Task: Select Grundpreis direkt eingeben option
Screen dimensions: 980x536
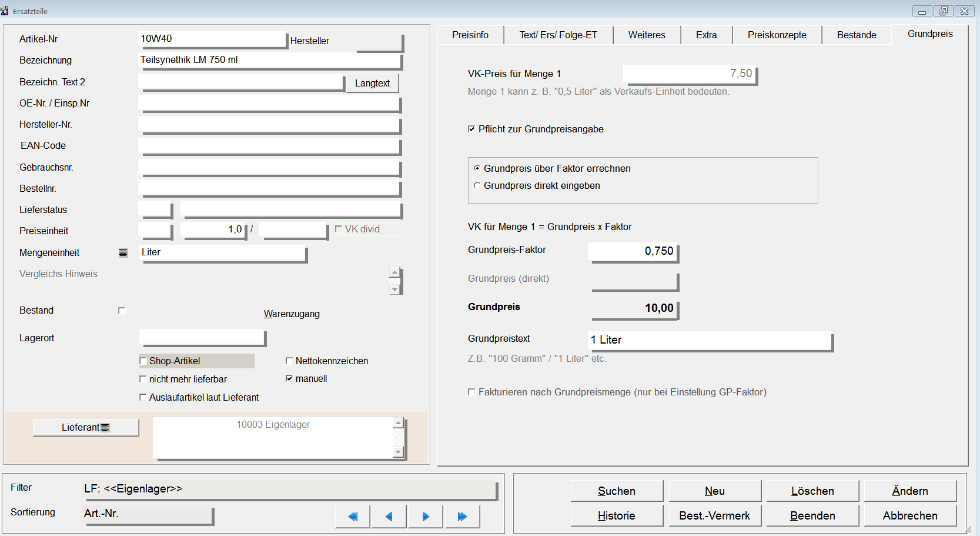Action: (477, 185)
